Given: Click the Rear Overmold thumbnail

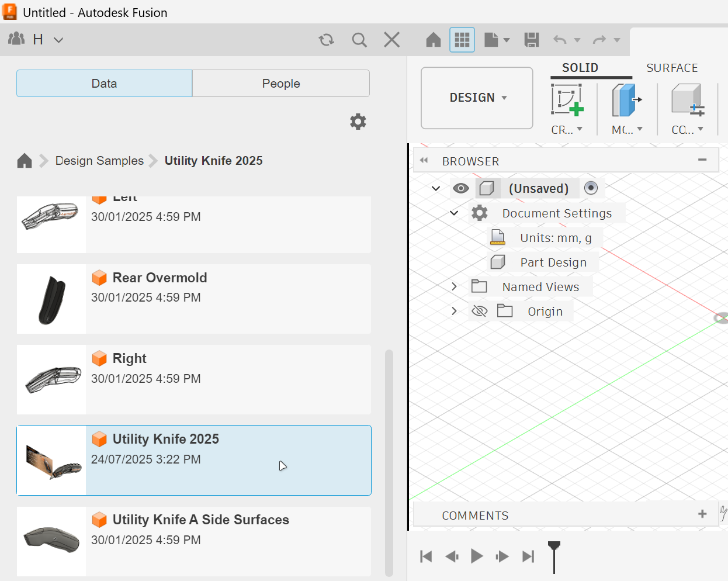Looking at the screenshot, I should coord(51,299).
